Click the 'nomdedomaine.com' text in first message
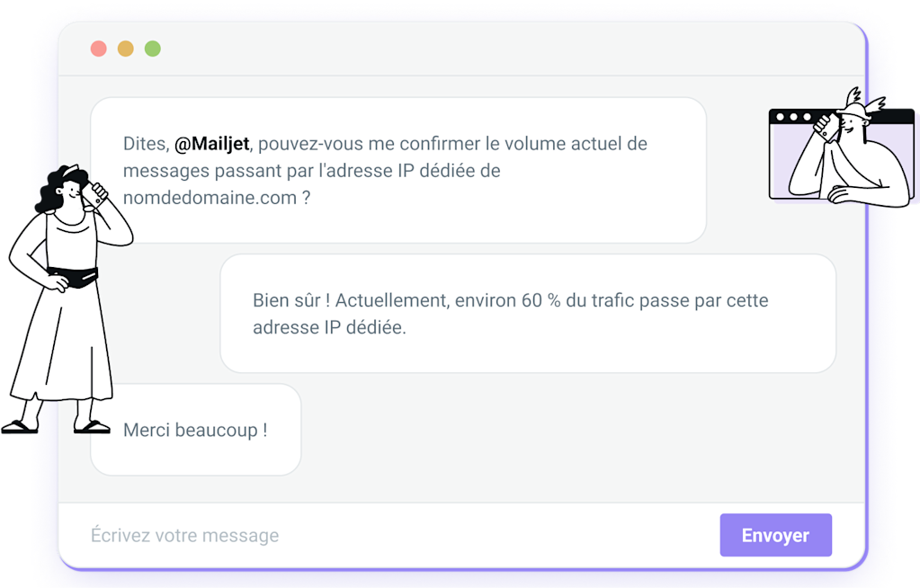Image resolution: width=920 pixels, height=588 pixels. (210, 198)
